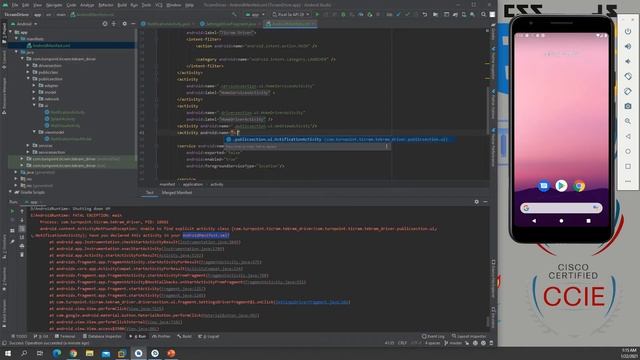The height and width of the screenshot is (360, 640).
Task: Hide the Project panel with minus icon
Action: (x=133, y=24)
